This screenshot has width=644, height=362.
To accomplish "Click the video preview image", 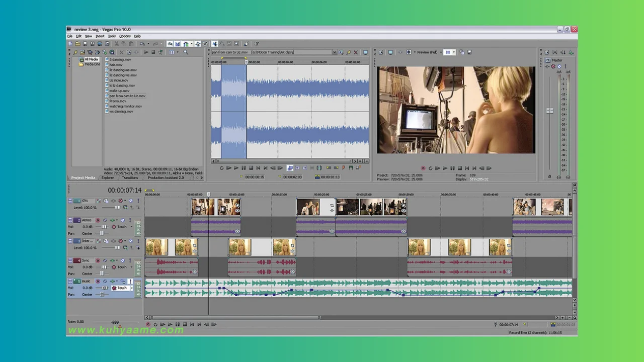I will 456,110.
